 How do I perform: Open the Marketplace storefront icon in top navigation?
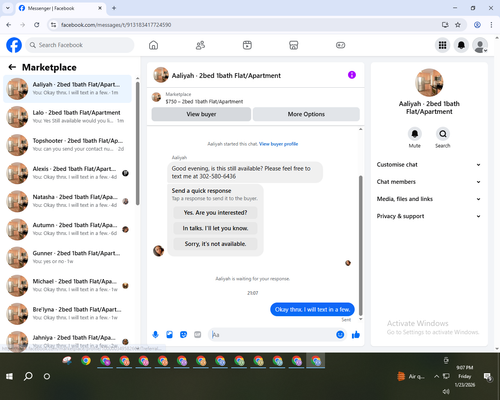click(x=294, y=45)
